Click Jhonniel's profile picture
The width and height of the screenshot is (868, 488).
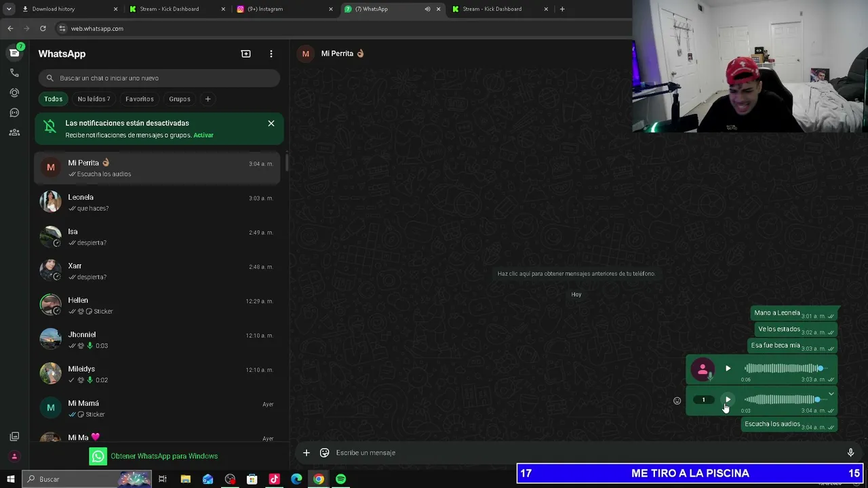pos(50,340)
